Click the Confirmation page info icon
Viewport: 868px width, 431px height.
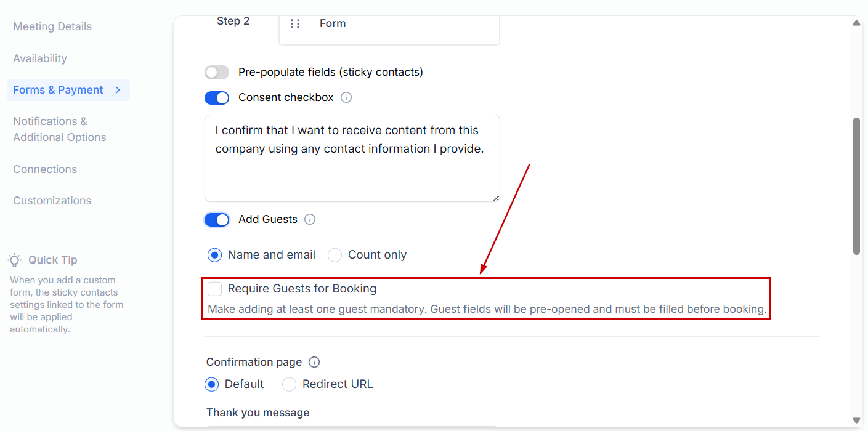pyautogui.click(x=314, y=362)
